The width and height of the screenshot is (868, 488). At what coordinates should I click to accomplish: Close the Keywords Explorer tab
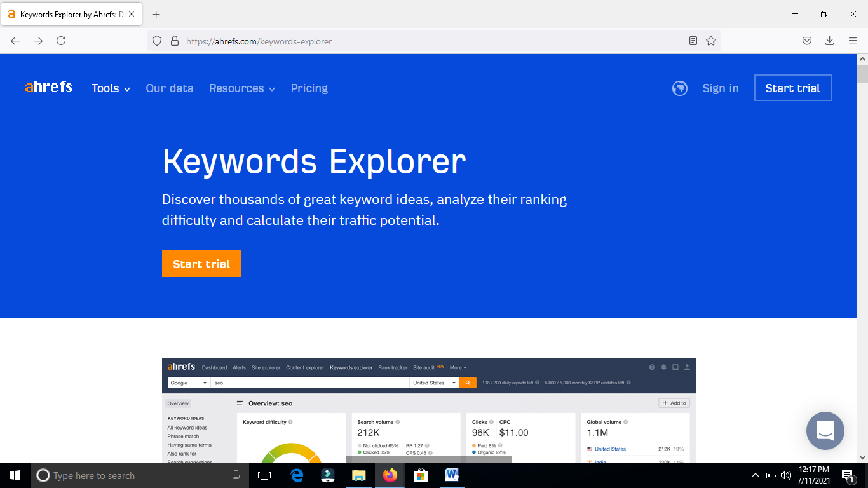click(132, 14)
